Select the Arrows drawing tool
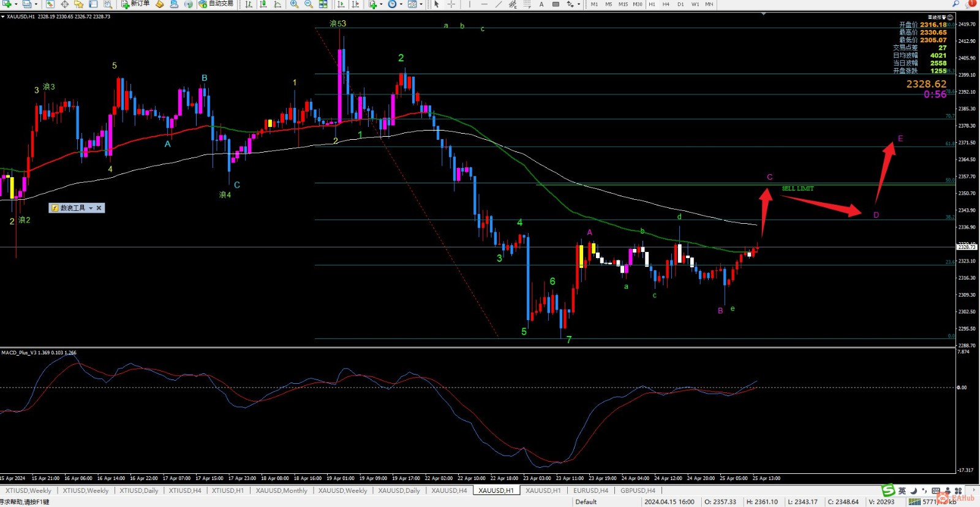This screenshot has width=980, height=507. point(570,4)
